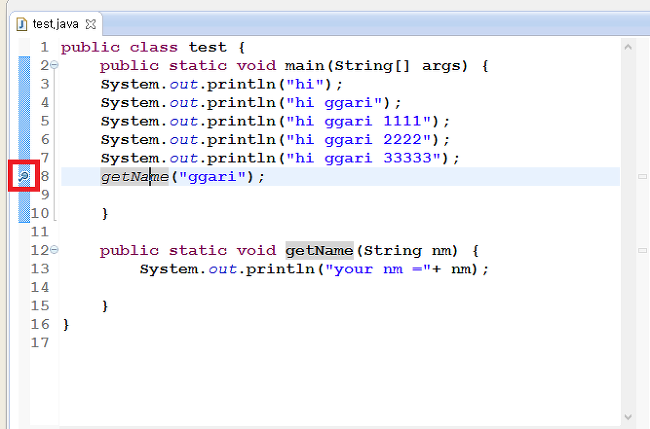
Task: Click the Java file icon on the test.java tab
Action: click(x=22, y=24)
